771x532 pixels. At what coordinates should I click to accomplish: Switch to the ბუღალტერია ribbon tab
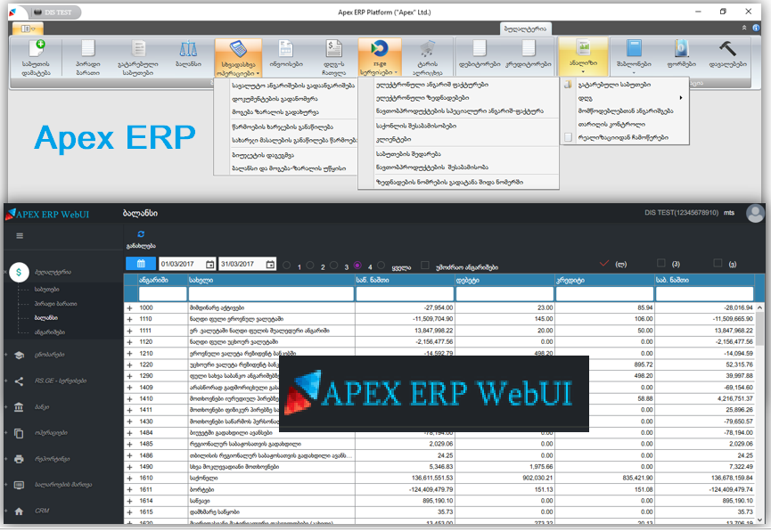coord(525,29)
